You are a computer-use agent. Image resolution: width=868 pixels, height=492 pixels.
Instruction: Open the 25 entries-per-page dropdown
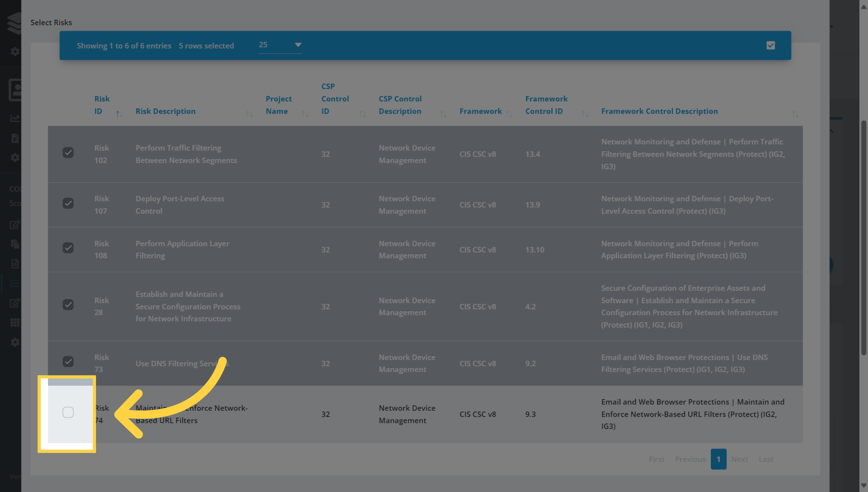pos(280,45)
